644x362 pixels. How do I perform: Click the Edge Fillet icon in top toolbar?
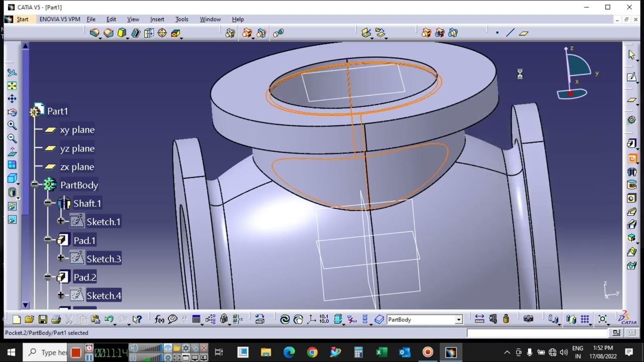95,33
